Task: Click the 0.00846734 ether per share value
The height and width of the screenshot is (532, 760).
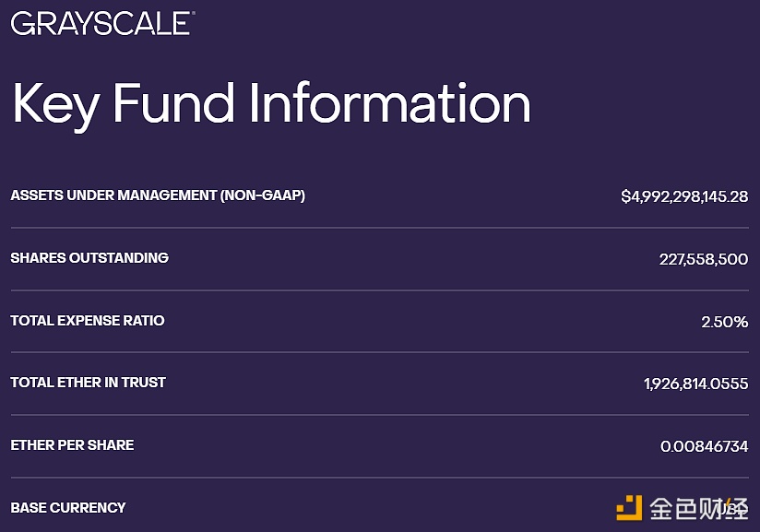Action: pyautogui.click(x=705, y=446)
